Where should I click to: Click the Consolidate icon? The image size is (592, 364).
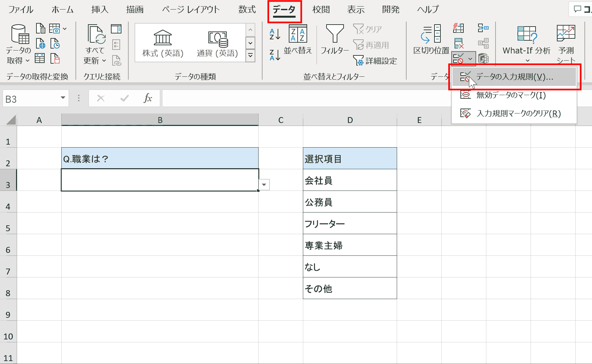(483, 28)
